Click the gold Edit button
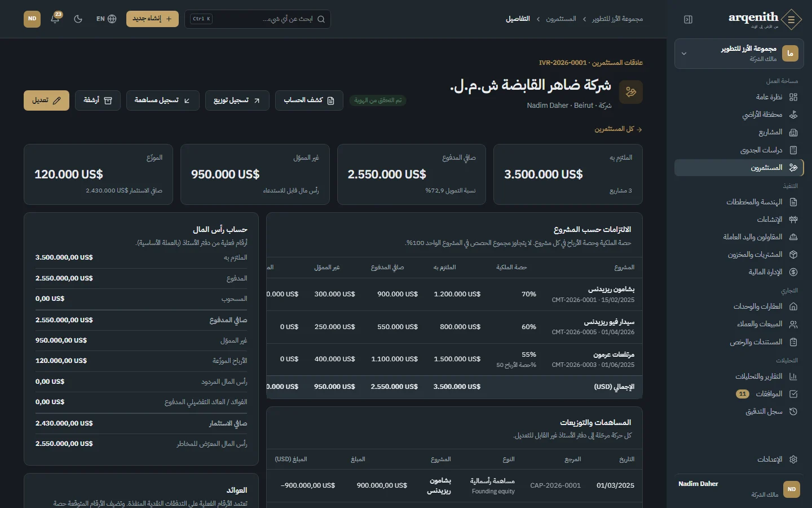The height and width of the screenshot is (508, 812). click(46, 100)
